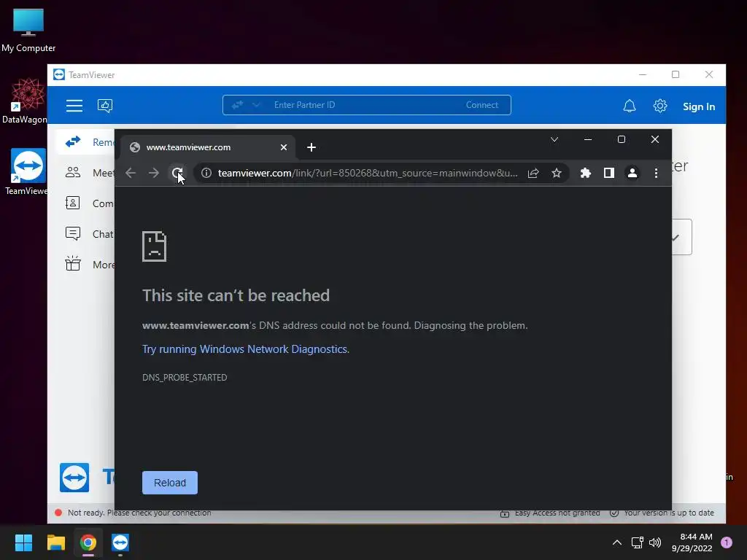Click Easy Access not granted status

[557, 513]
